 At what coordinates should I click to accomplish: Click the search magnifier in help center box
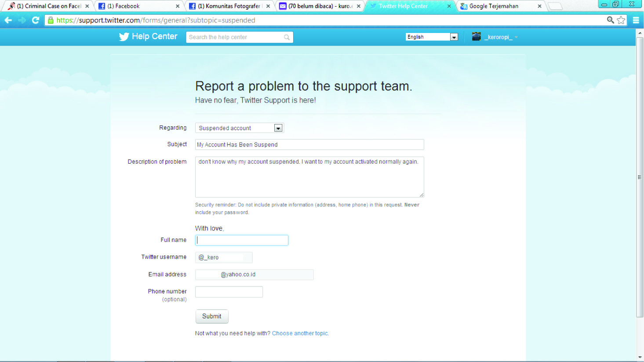click(x=287, y=37)
